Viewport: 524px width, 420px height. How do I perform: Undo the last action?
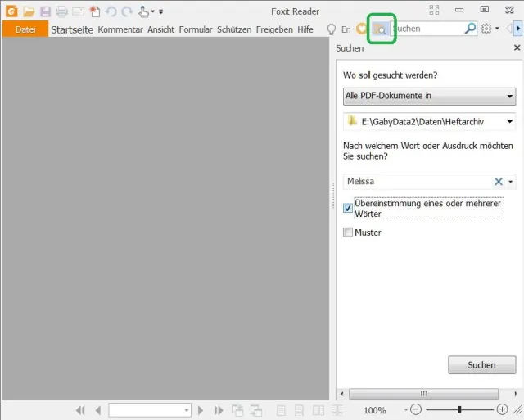tap(111, 11)
